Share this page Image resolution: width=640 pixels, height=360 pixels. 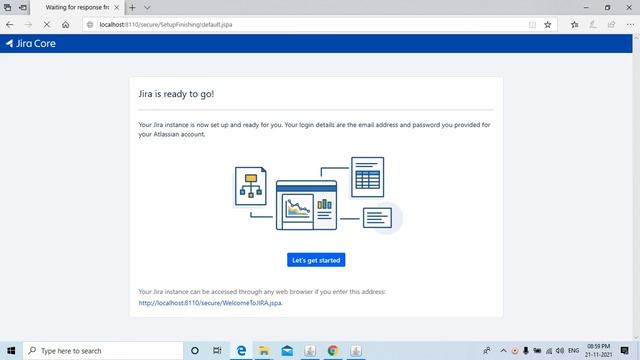[611, 24]
